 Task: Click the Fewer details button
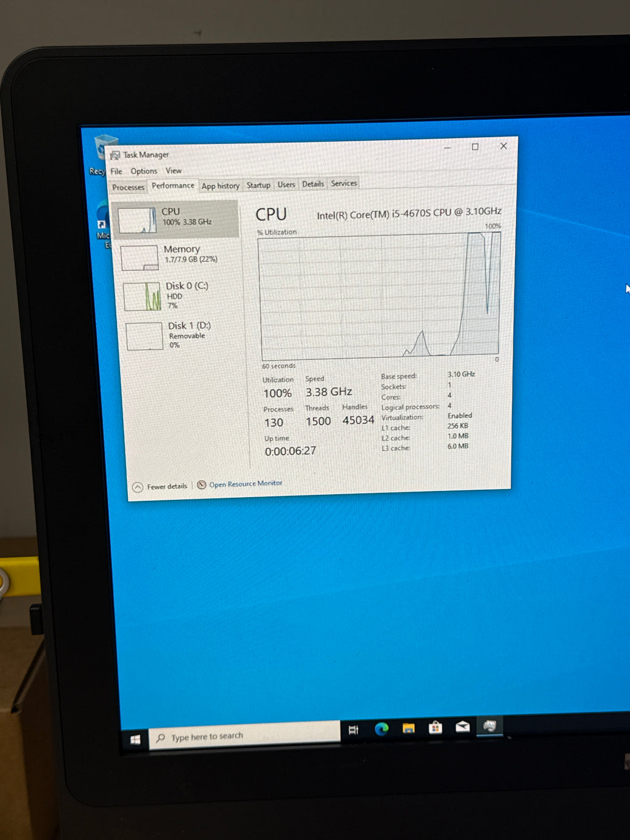(x=160, y=487)
